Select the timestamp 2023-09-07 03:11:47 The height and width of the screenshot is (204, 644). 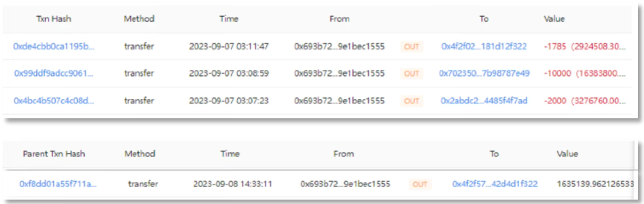pyautogui.click(x=229, y=46)
